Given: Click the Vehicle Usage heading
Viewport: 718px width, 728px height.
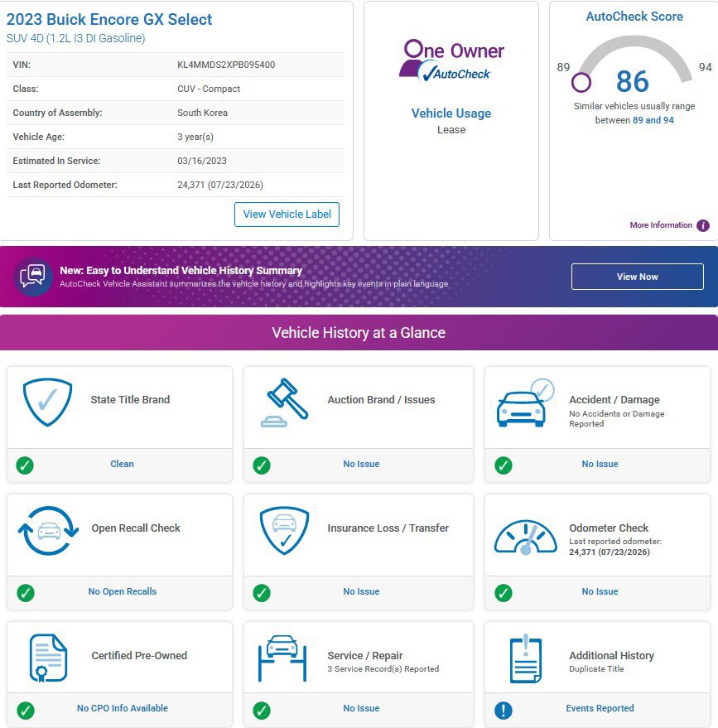Looking at the screenshot, I should [x=451, y=113].
